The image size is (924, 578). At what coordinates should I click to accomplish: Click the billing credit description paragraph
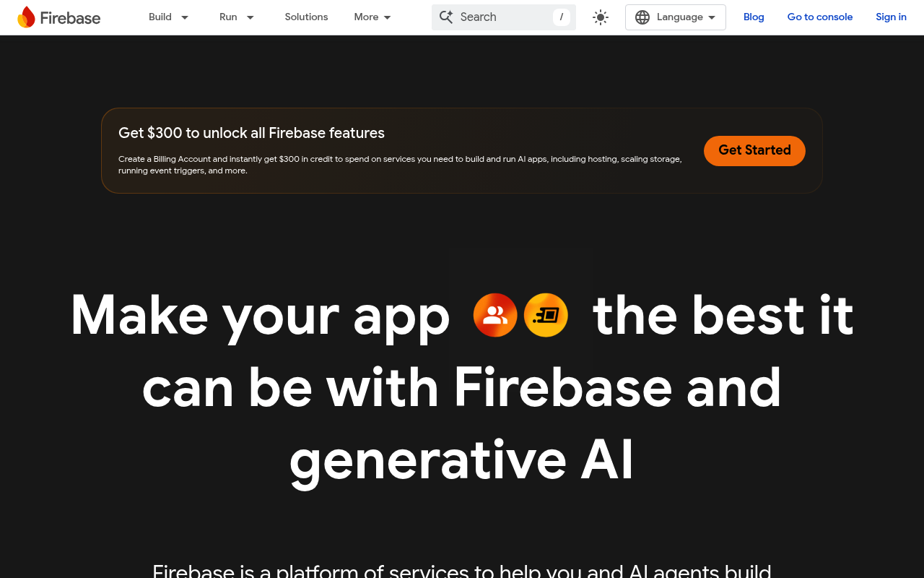400,165
